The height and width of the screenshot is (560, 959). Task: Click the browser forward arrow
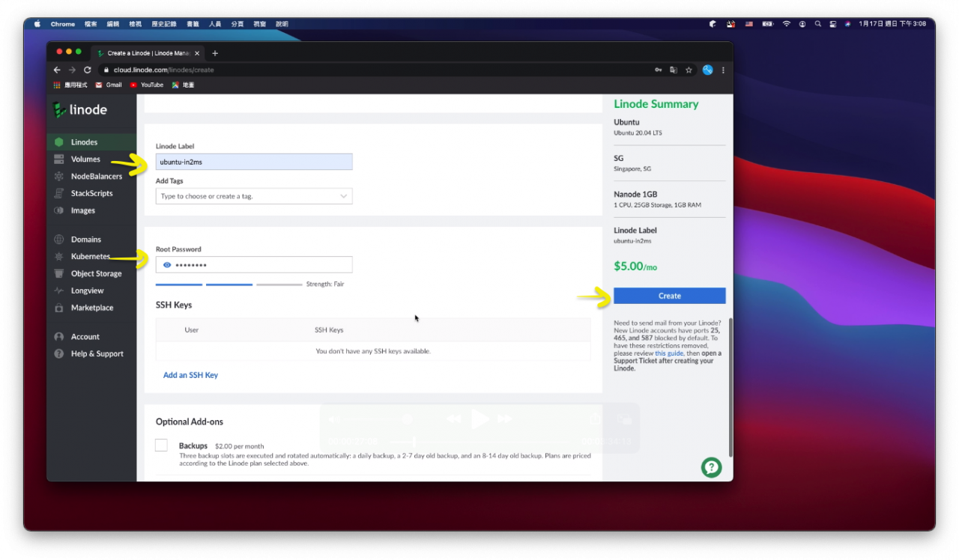[x=72, y=70]
